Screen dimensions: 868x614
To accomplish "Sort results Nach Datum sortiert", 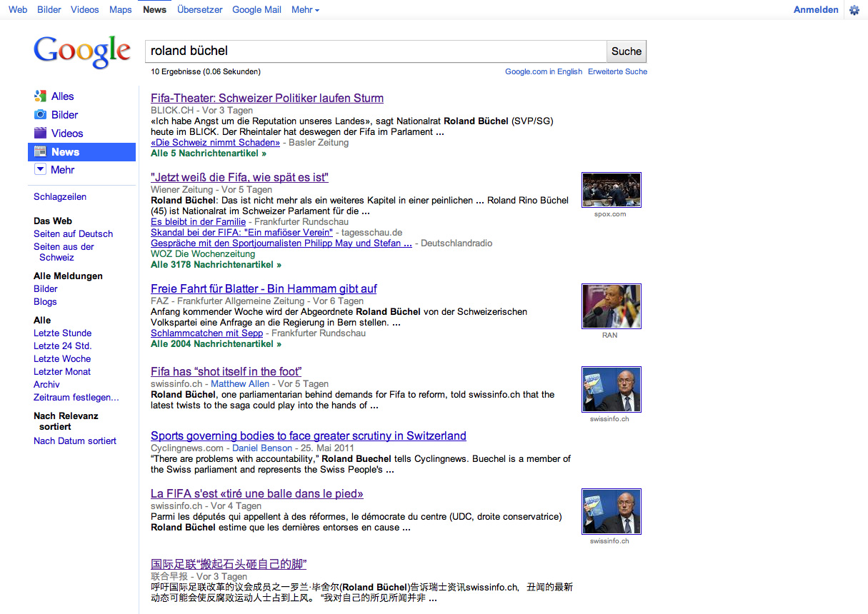I will click(x=75, y=441).
